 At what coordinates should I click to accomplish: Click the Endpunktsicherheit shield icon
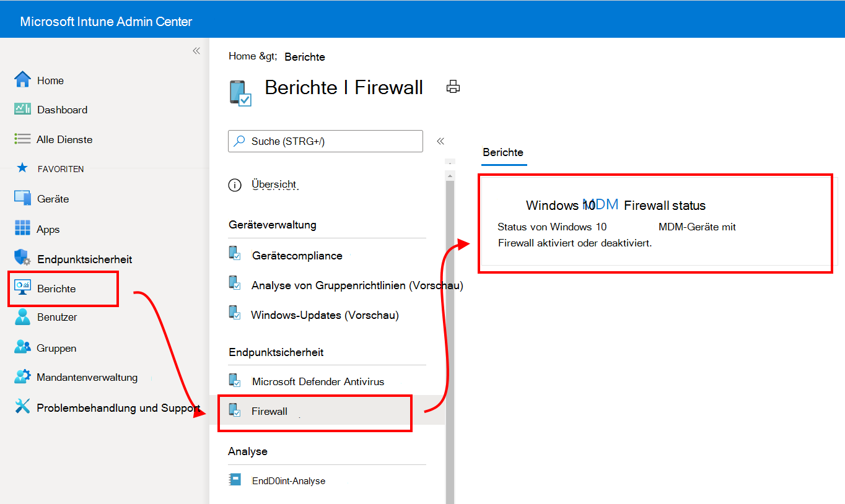(22, 258)
